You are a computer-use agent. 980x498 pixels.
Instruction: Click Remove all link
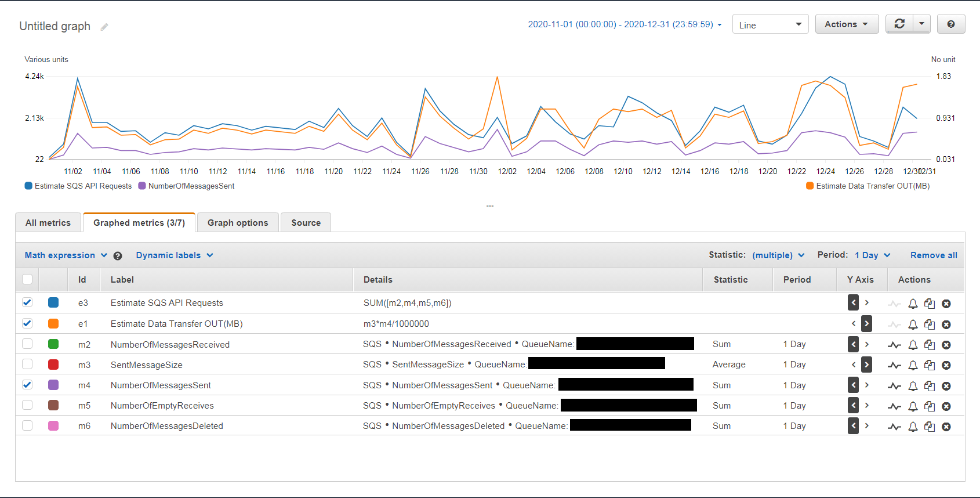pos(934,255)
